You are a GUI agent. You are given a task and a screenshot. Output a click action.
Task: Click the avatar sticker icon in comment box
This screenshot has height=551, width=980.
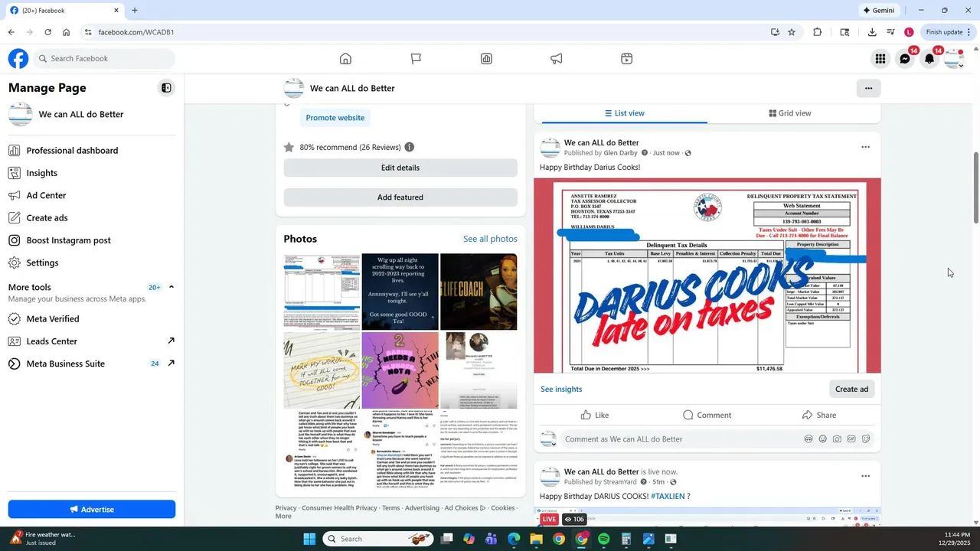click(x=808, y=439)
